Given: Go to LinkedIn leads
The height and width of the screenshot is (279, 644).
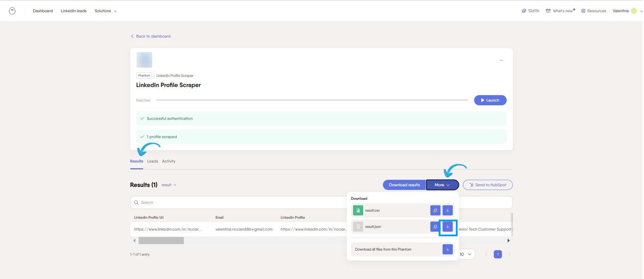Looking at the screenshot, I should click(74, 11).
